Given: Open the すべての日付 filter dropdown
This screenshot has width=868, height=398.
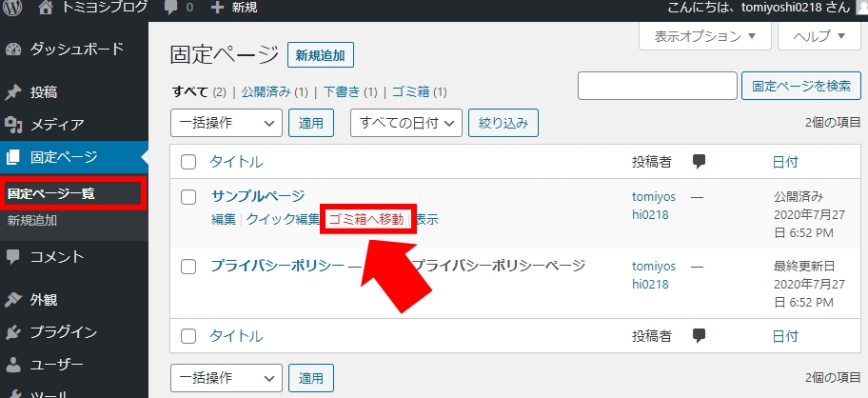Looking at the screenshot, I should point(406,123).
